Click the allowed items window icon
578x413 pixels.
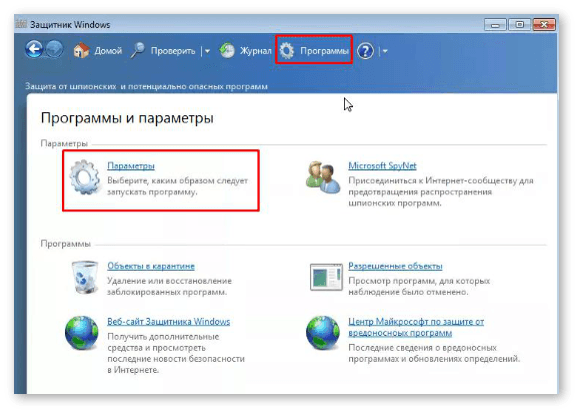tap(326, 277)
